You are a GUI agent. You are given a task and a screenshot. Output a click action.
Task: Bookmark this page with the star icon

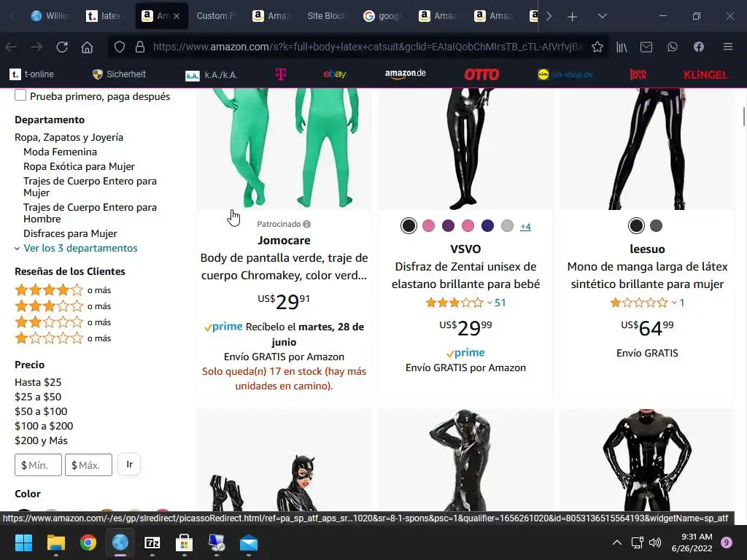coord(597,47)
